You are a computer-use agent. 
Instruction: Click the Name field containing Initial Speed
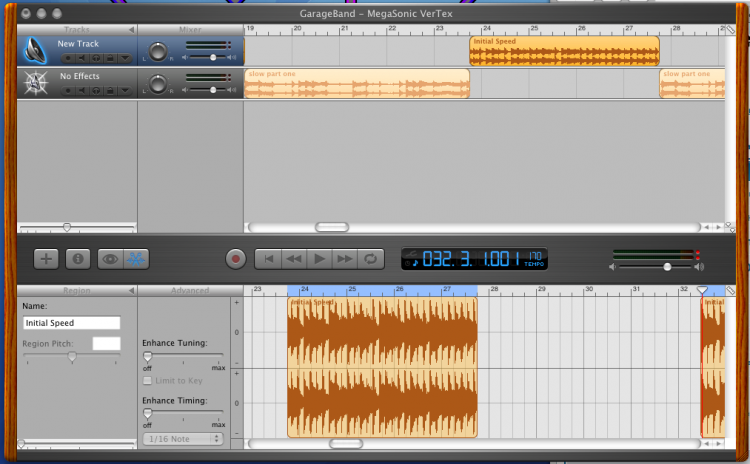tap(71, 323)
